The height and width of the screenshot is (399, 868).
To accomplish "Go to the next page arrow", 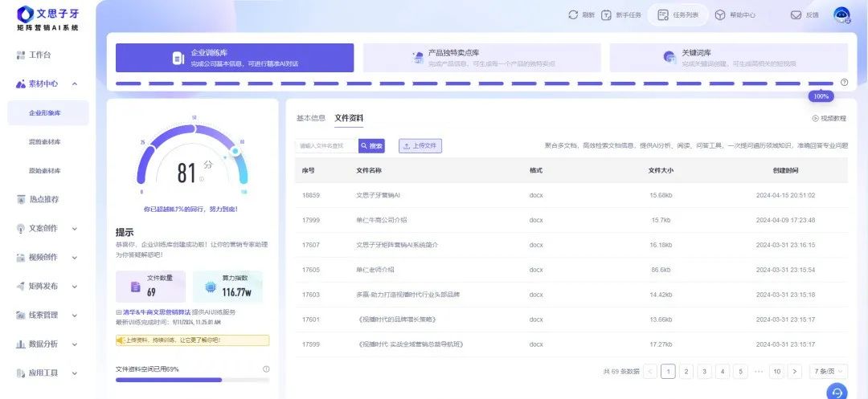I will tap(795, 372).
